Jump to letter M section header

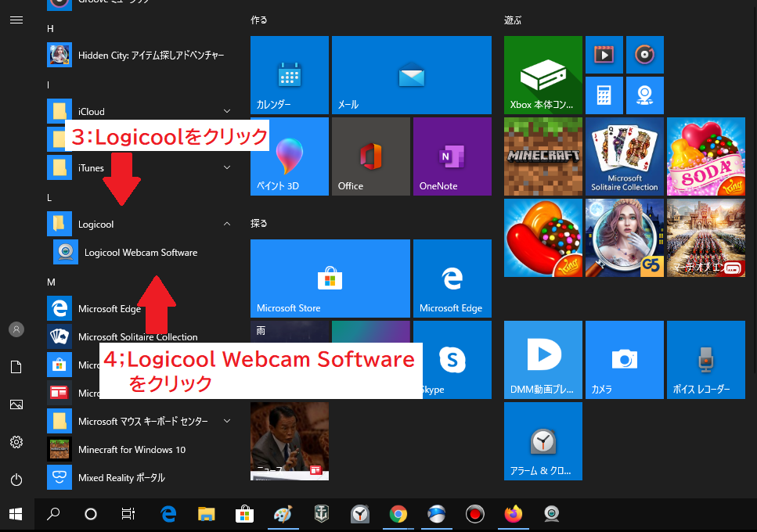(51, 282)
